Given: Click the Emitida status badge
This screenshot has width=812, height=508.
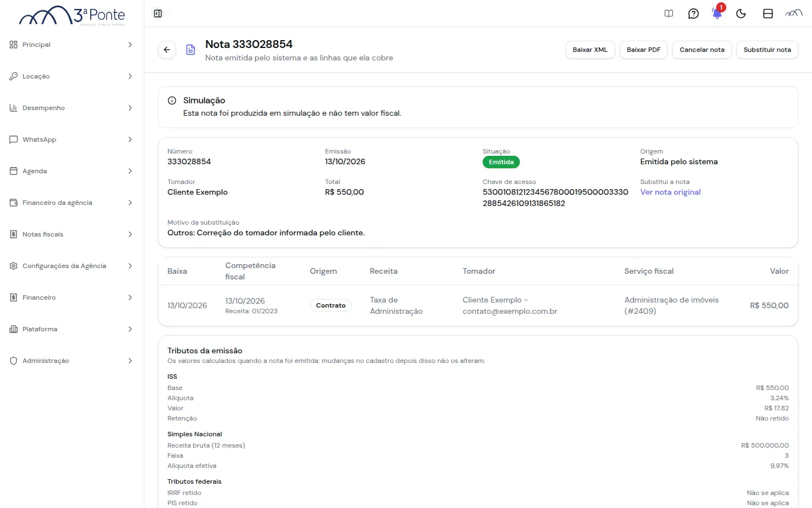Looking at the screenshot, I should coord(501,162).
